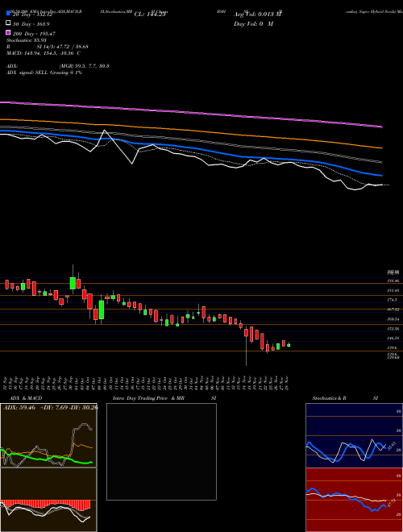Viewport: 403px width, 532px height.
Task: Click the '153.56' price axis label
Action: (x=393, y=329)
